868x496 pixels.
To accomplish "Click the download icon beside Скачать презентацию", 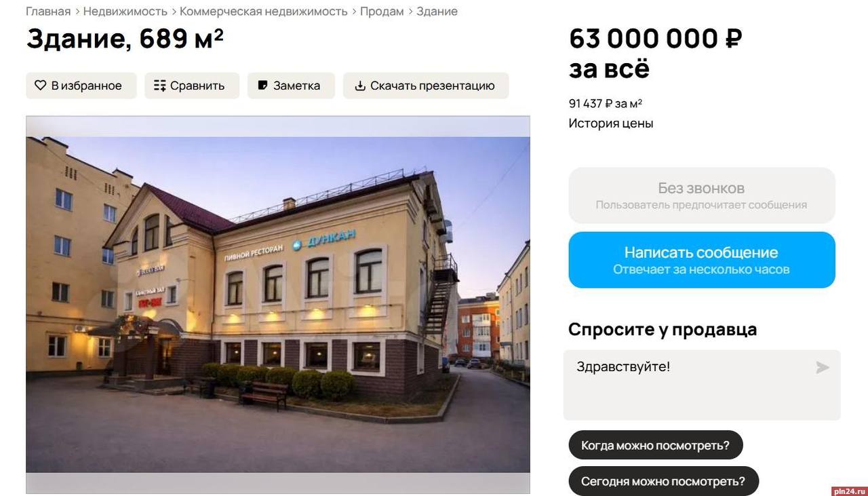I will 360,85.
